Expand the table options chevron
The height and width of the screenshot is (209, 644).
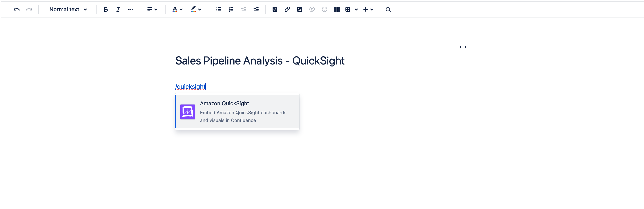point(356,10)
